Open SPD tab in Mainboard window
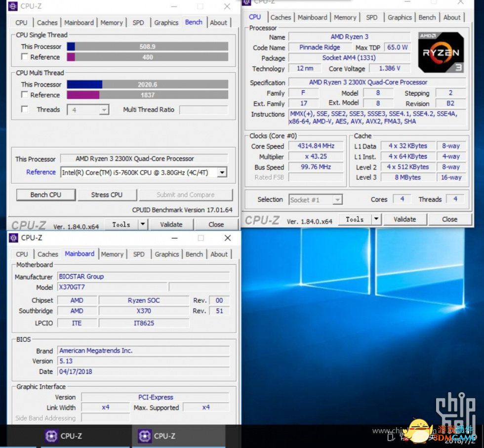The width and height of the screenshot is (484, 448). coord(139,254)
